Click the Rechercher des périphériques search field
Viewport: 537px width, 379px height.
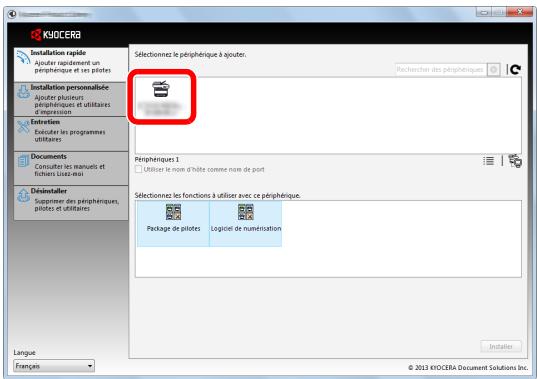pos(441,70)
